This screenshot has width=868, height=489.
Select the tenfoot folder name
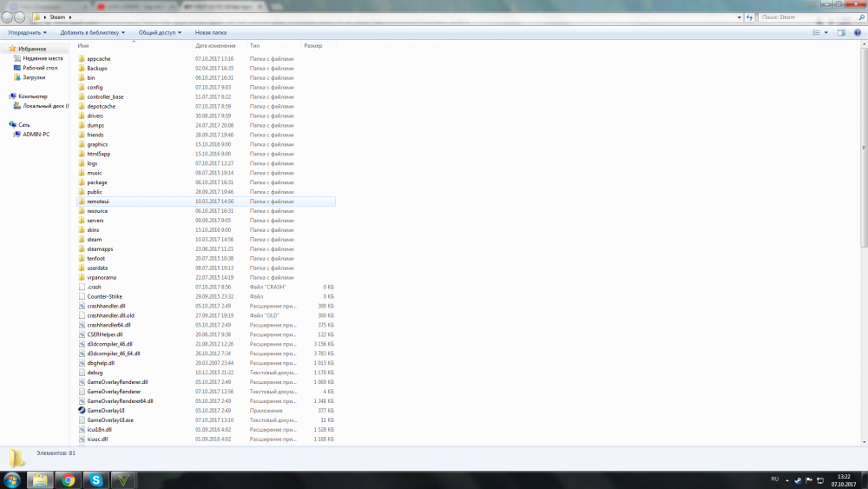[x=95, y=258]
